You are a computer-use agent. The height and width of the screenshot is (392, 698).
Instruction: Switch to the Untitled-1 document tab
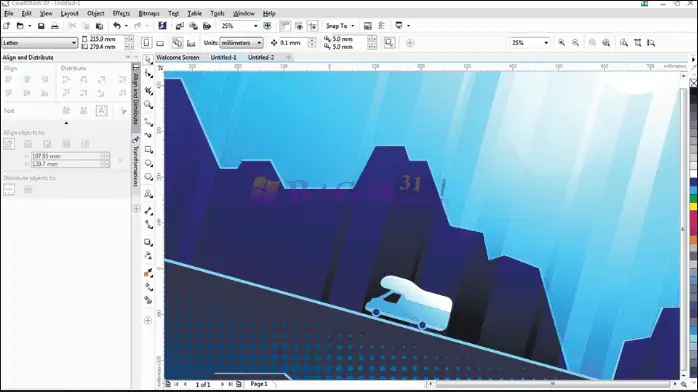223,57
